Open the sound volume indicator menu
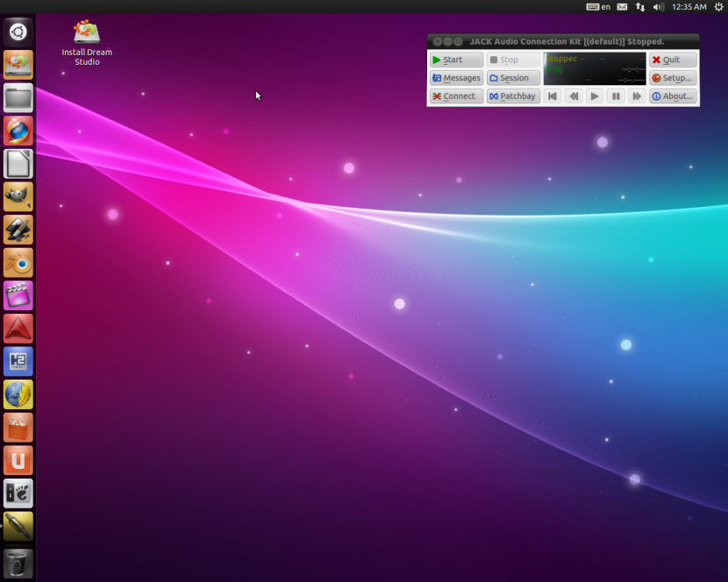The image size is (728, 582). click(659, 7)
